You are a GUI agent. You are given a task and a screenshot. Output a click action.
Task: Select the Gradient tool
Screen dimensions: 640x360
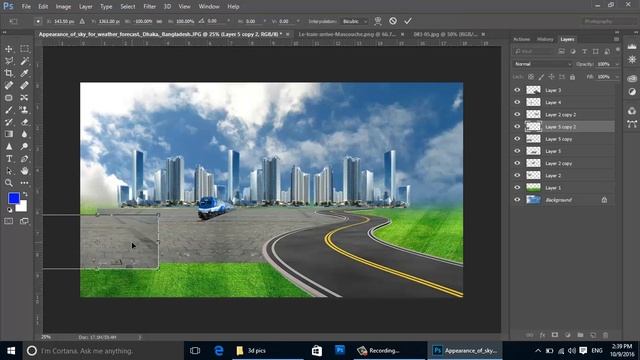coord(9,134)
